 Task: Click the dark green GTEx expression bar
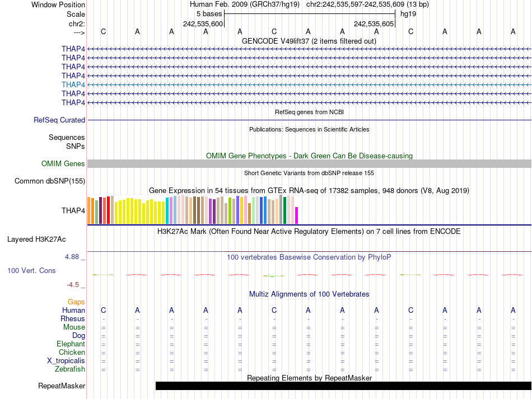click(285, 210)
